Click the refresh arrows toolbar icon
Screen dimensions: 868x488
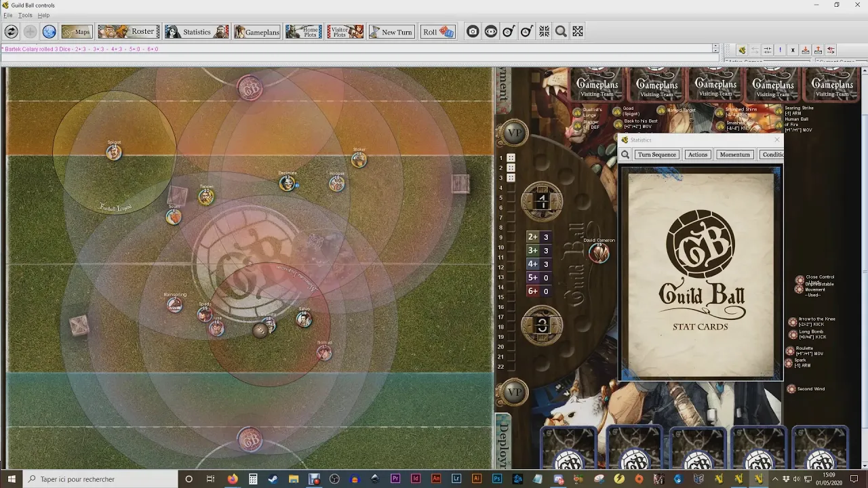[x=11, y=31]
